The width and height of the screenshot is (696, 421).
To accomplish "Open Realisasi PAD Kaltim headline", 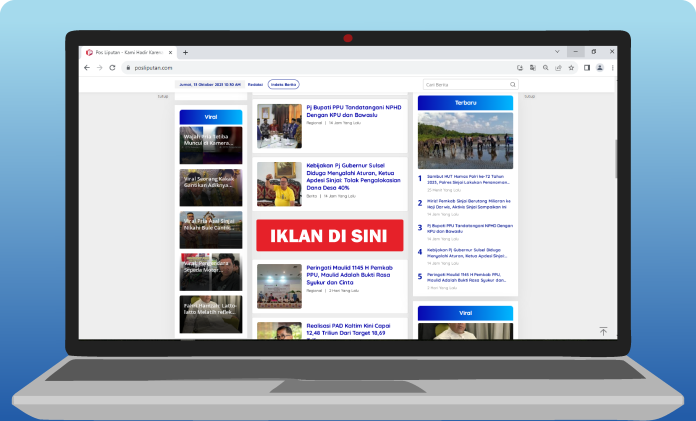I will click(348, 331).
